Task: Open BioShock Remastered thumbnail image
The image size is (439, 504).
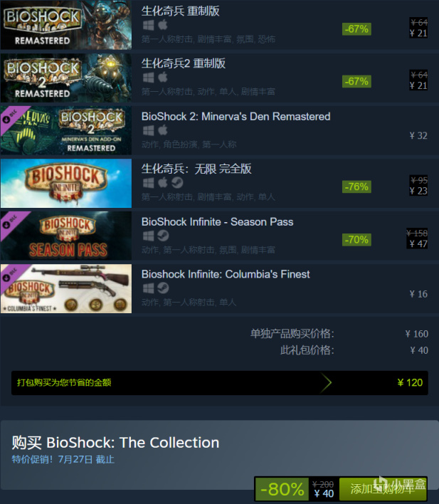Action: pos(66,25)
